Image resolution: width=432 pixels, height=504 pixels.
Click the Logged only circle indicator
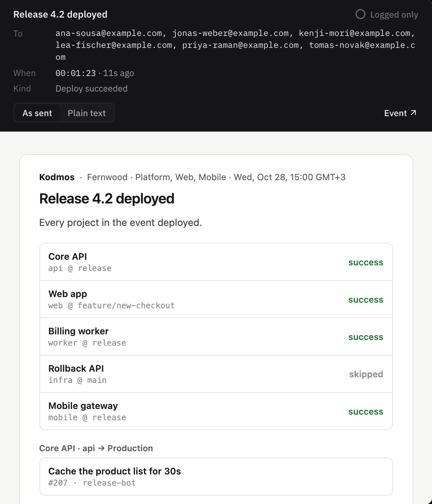360,14
